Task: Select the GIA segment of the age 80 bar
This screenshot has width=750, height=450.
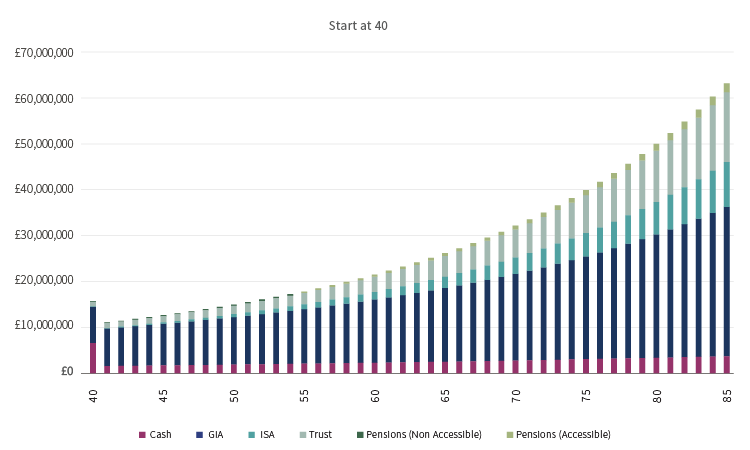Action: pyautogui.click(x=657, y=296)
